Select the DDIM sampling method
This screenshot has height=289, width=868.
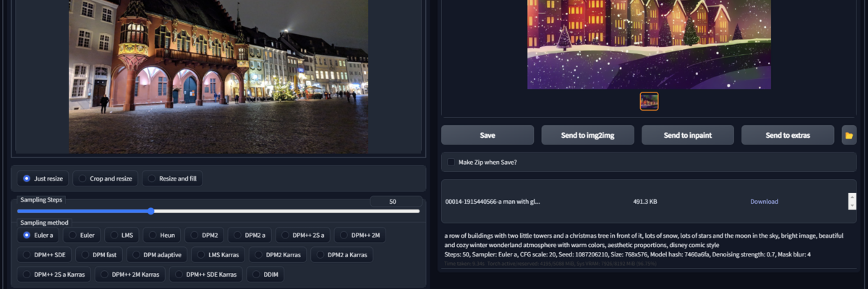[265, 275]
